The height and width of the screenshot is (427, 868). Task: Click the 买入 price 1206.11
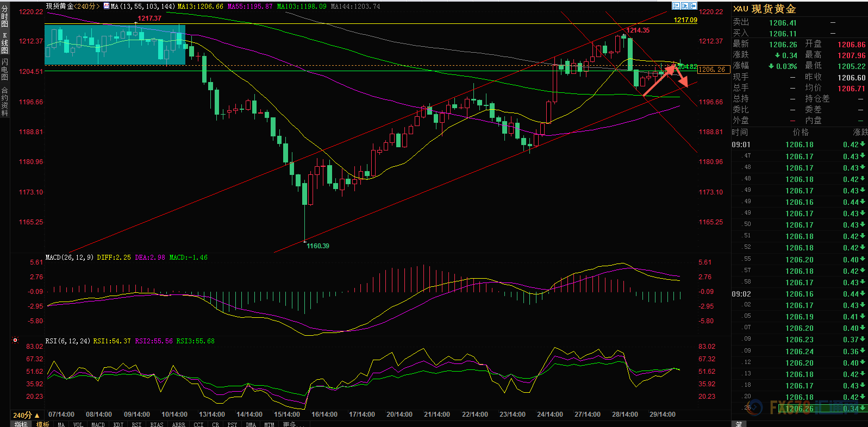tap(783, 34)
